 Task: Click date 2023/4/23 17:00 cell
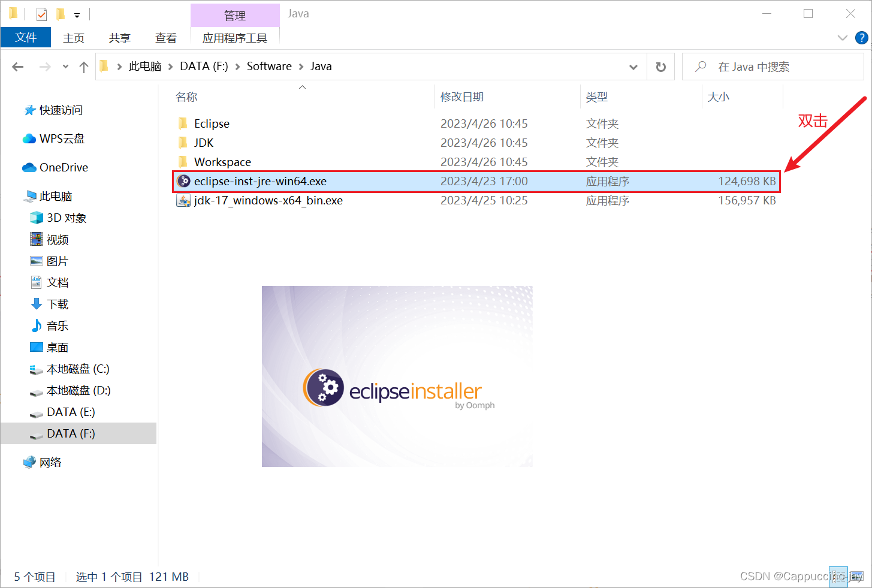tap(484, 181)
